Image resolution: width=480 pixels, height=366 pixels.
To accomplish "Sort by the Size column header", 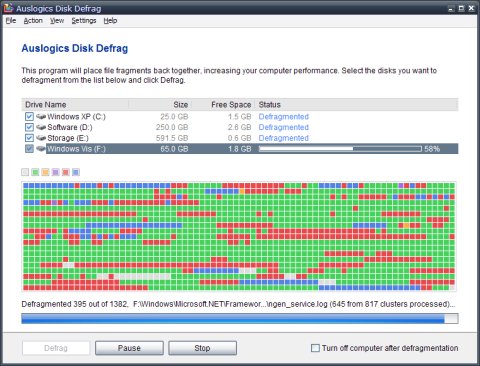I will [160, 104].
